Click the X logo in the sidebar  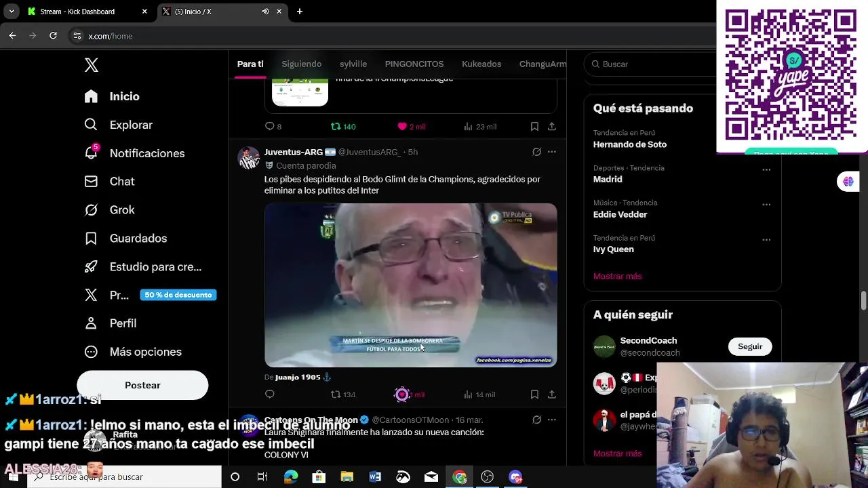click(x=92, y=65)
